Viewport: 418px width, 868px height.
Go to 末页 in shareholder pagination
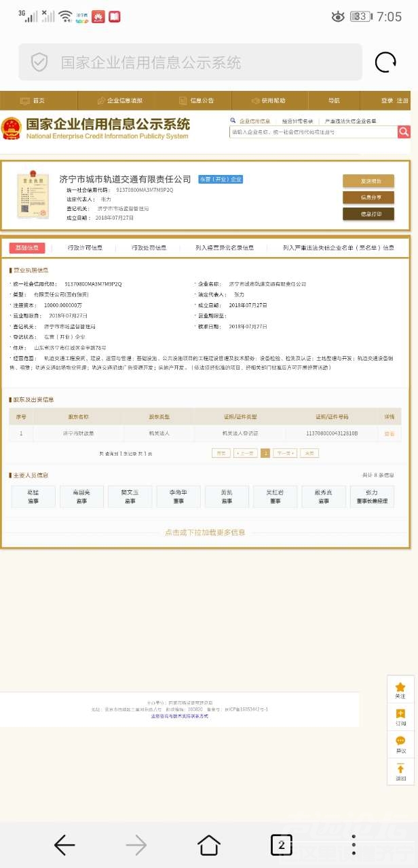click(x=309, y=453)
